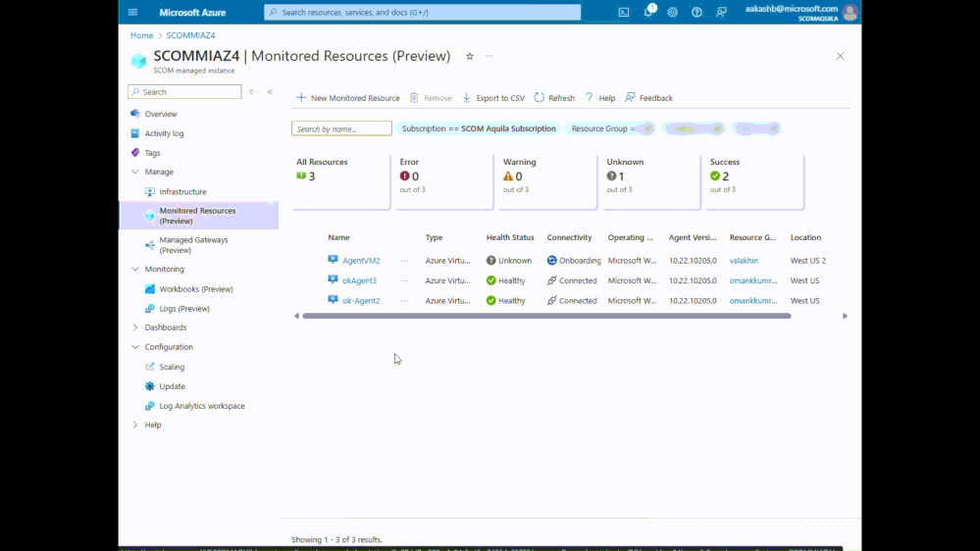The height and width of the screenshot is (551, 980).
Task: Open the ellipsis menu for ok-Agent2
Action: pyautogui.click(x=405, y=300)
